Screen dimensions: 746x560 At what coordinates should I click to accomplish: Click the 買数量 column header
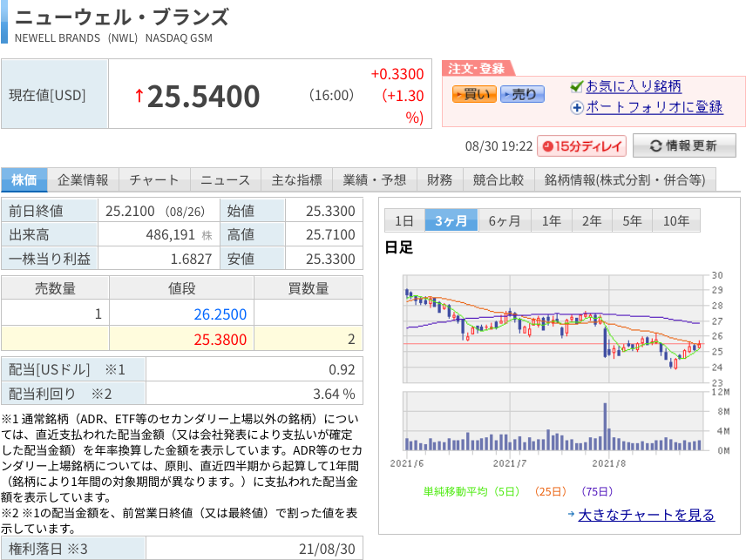[309, 288]
